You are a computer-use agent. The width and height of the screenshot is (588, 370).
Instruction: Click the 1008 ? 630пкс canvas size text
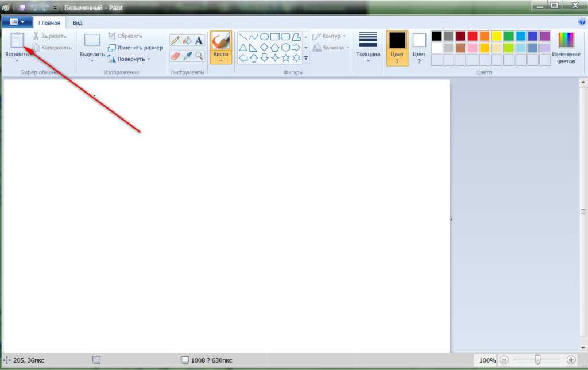(x=211, y=360)
